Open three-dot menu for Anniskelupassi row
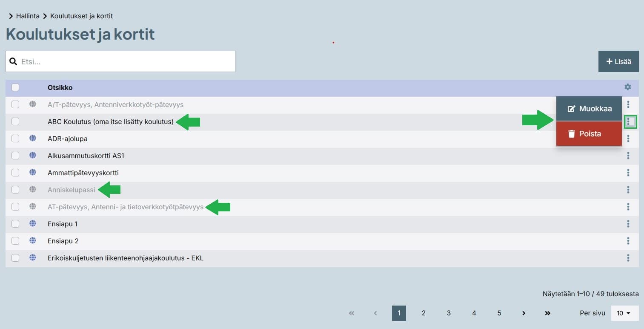 click(628, 190)
